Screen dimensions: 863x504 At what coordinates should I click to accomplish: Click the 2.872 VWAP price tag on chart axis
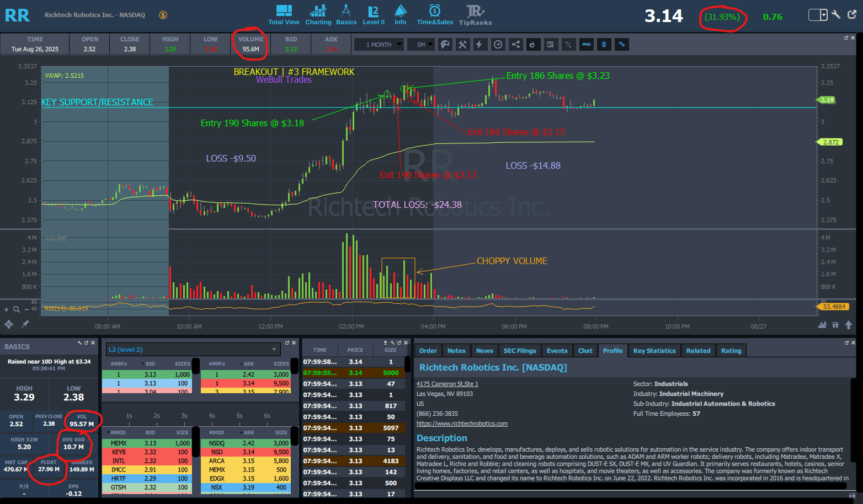pyautogui.click(x=830, y=142)
